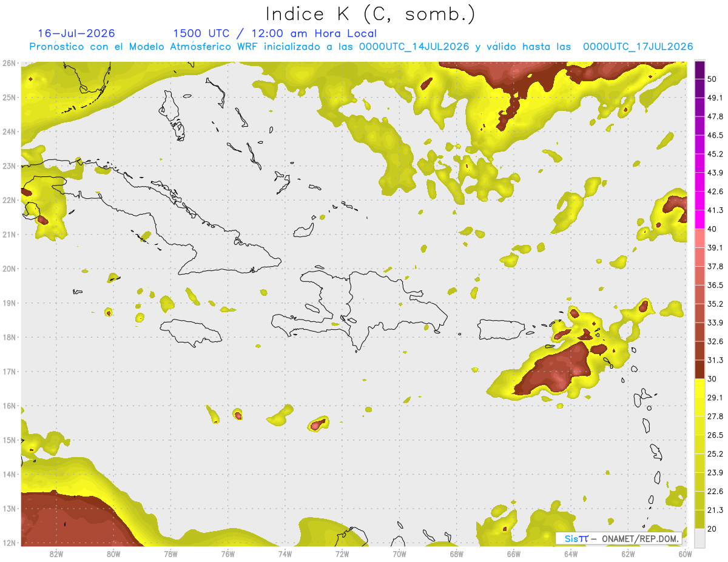Click the 82W longitude label
This screenshot has width=728, height=562.
56,554
